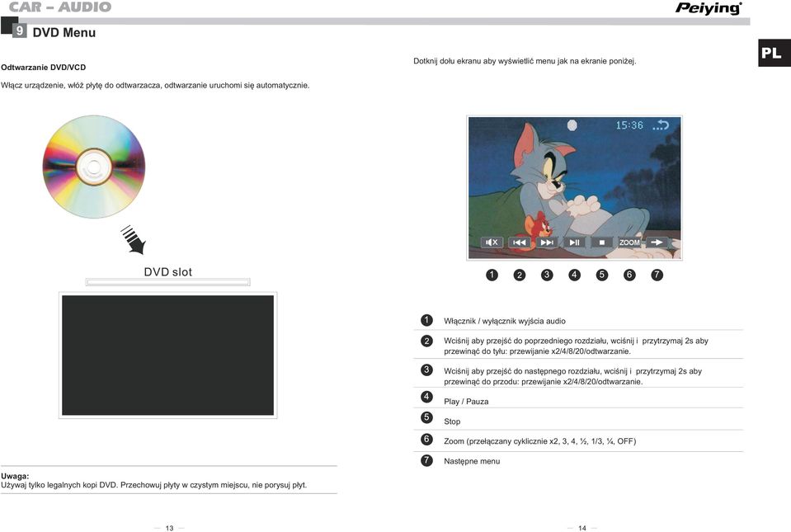This screenshot has width=791, height=532.
Task: Click the 'DVD slot' label
Action: tap(168, 272)
